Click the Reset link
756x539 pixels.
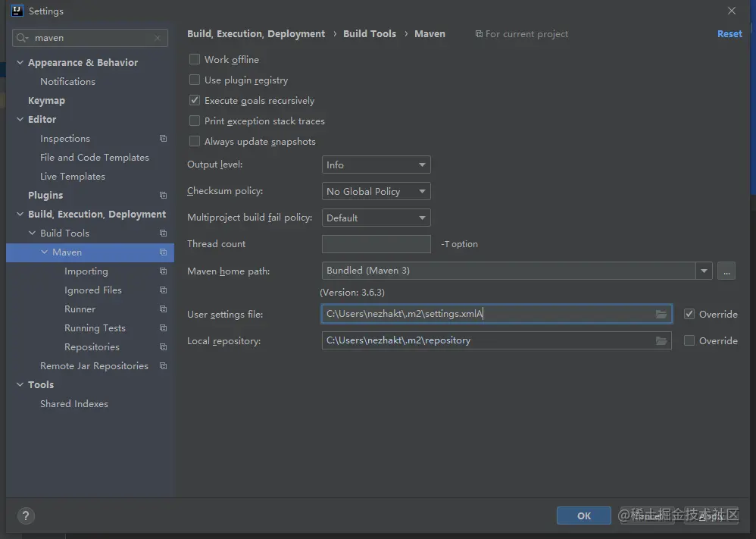tap(729, 34)
